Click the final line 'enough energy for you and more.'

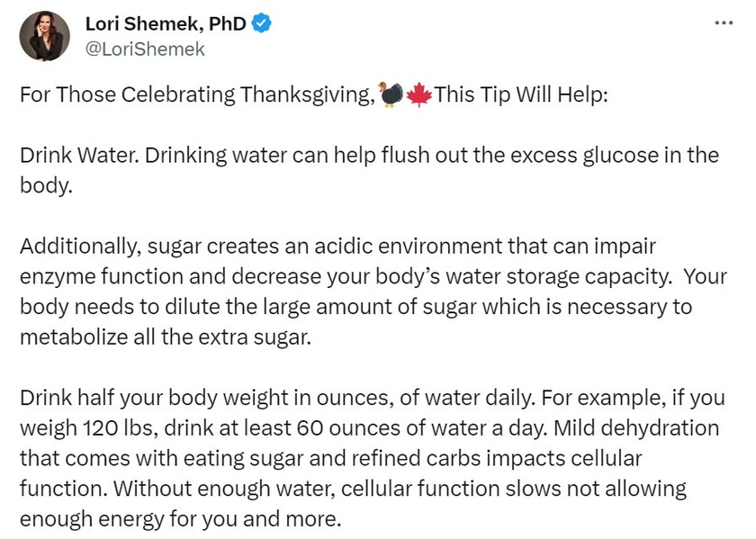[x=181, y=519]
